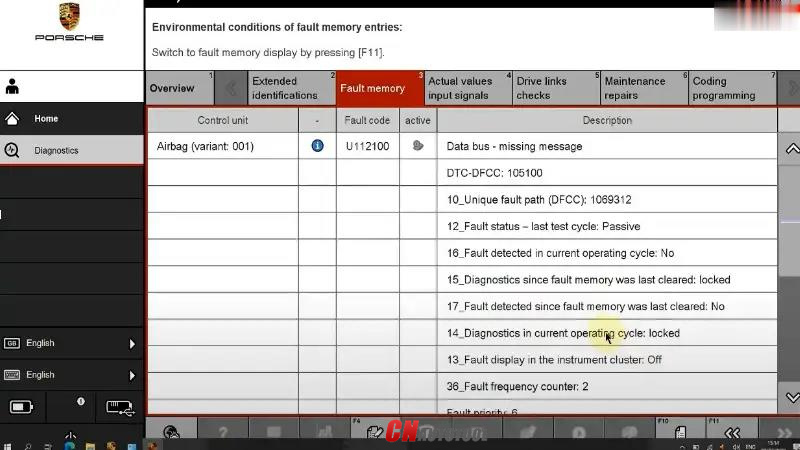
Task: Open the Maintenance repairs tab
Action: coord(644,88)
